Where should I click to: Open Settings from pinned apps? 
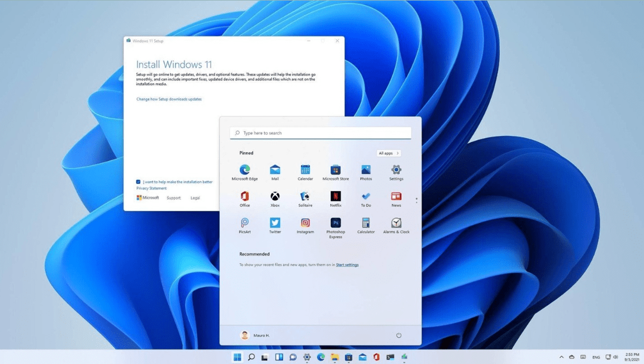(396, 173)
